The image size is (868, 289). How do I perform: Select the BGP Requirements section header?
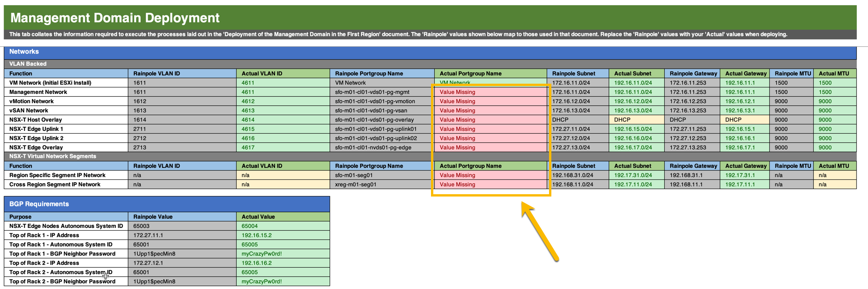click(167, 204)
